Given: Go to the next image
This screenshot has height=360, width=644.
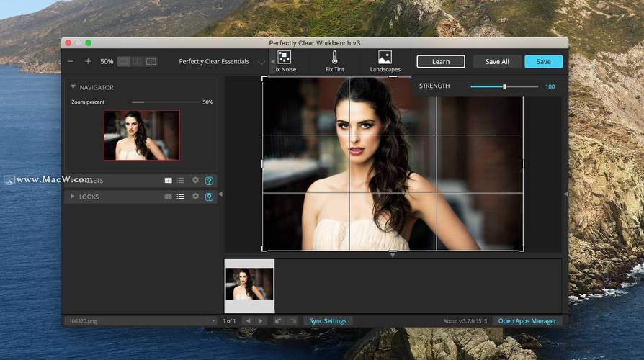Looking at the screenshot, I should [260, 321].
